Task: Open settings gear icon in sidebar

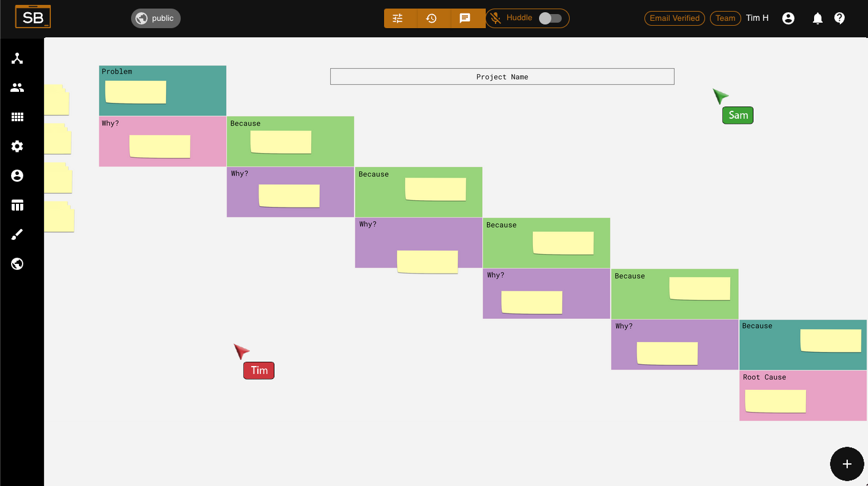Action: [17, 146]
